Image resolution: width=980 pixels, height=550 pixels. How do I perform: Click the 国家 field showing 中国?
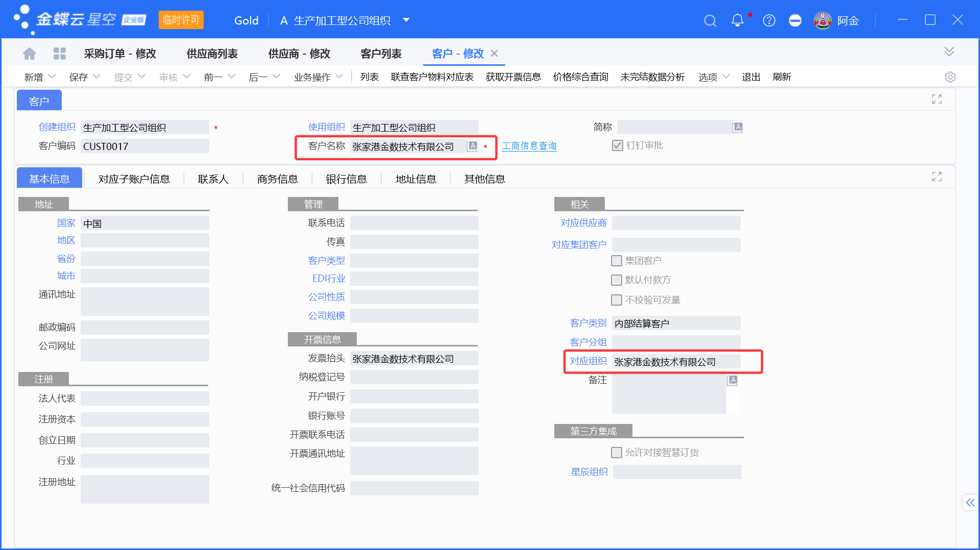145,223
